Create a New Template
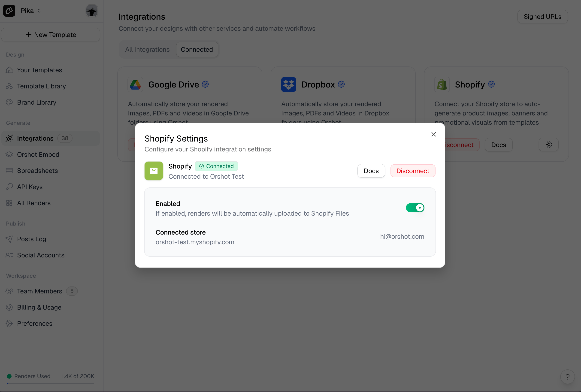The image size is (581, 392). coord(51,35)
